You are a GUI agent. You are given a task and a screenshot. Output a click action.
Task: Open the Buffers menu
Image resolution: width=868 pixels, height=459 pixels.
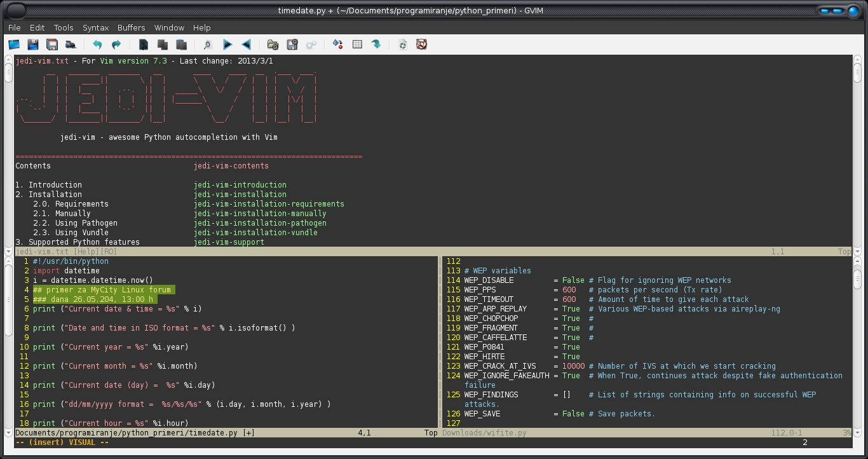pyautogui.click(x=131, y=28)
